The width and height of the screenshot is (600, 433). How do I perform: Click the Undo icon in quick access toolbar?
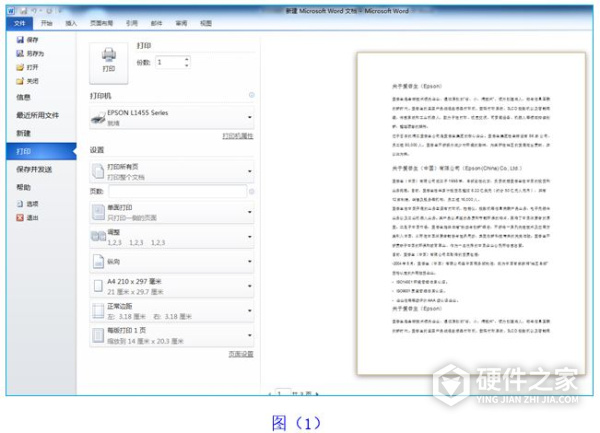[34, 11]
